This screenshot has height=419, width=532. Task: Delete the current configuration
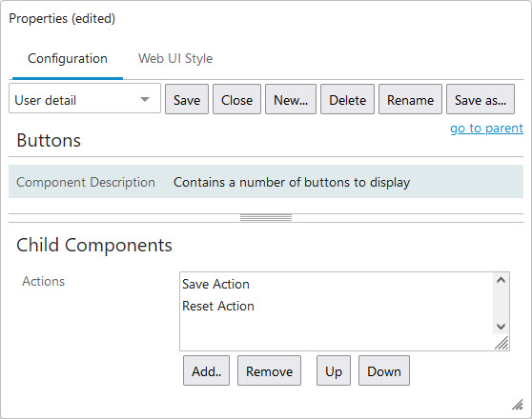tap(347, 99)
